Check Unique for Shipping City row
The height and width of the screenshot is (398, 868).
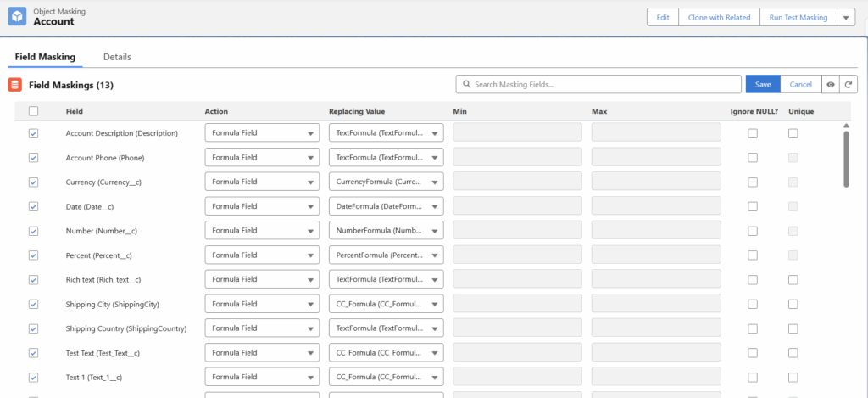[793, 304]
